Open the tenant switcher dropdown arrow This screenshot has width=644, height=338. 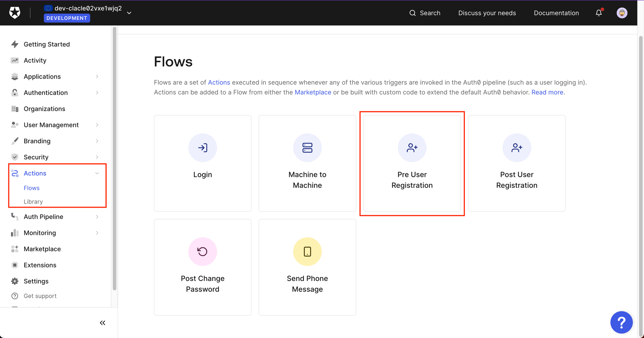click(x=129, y=13)
